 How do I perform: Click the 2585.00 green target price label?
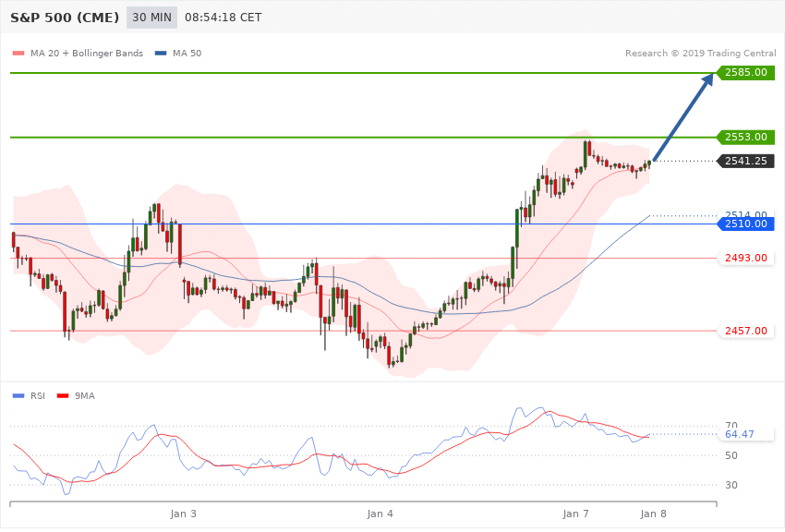tap(746, 73)
